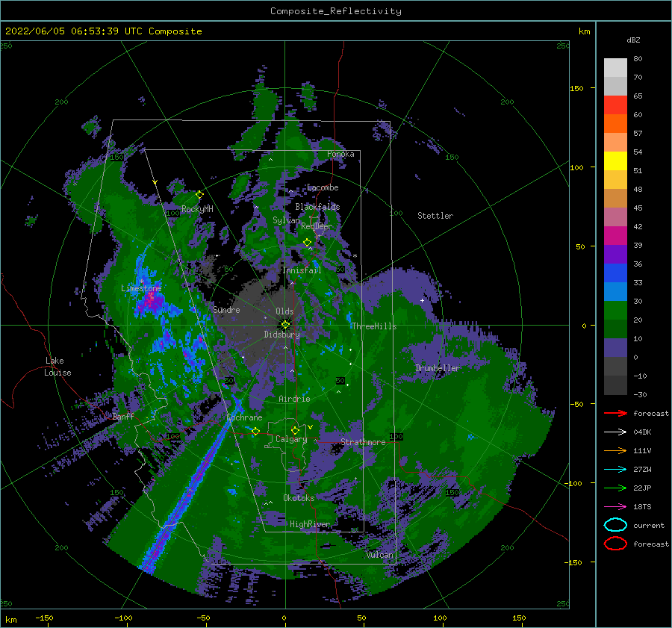Click the Okotoks city label

click(299, 498)
